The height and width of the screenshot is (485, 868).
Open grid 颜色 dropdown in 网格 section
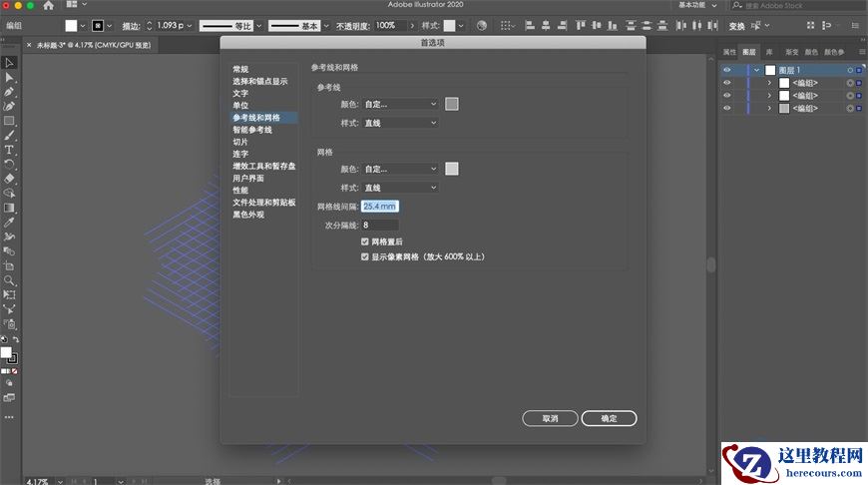pos(400,169)
